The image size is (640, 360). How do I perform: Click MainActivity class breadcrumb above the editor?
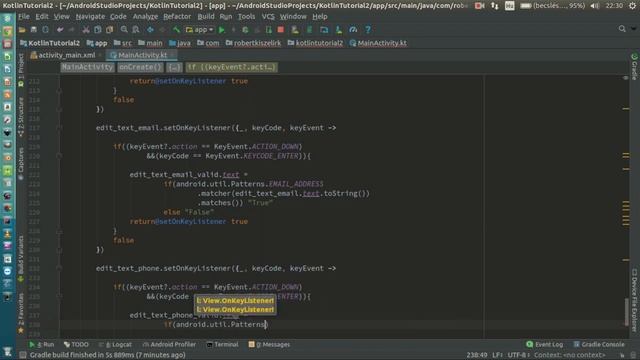pos(87,67)
